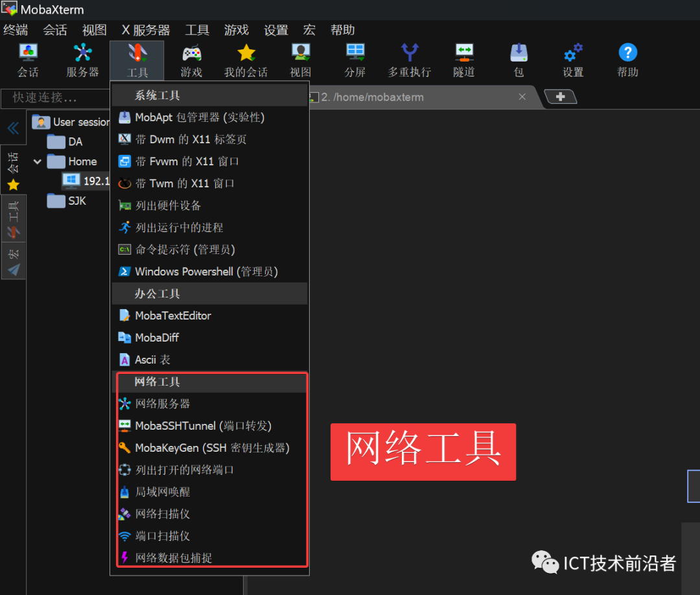Switch to 会话 vertical sidebar tab
This screenshot has width=700, height=595.
click(x=14, y=170)
